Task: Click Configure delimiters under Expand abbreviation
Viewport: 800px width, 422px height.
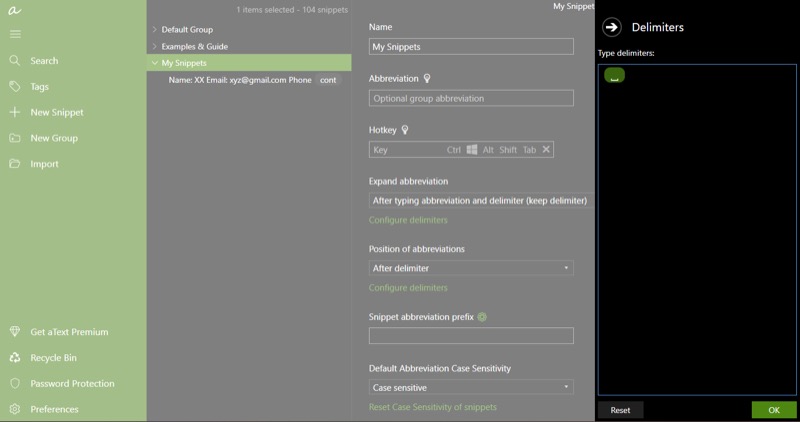Action: pos(408,220)
